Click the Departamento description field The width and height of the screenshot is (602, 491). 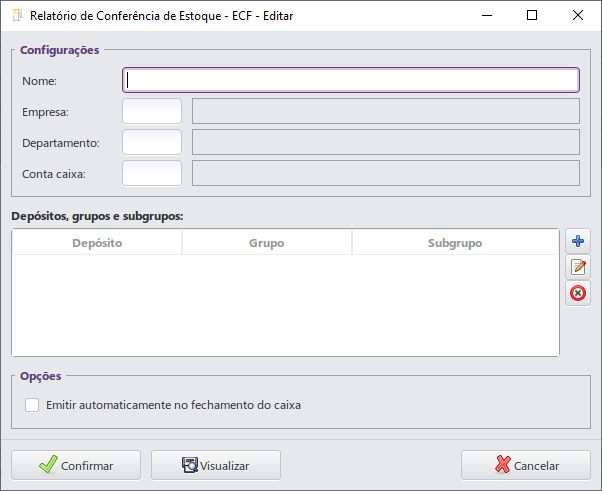385,142
